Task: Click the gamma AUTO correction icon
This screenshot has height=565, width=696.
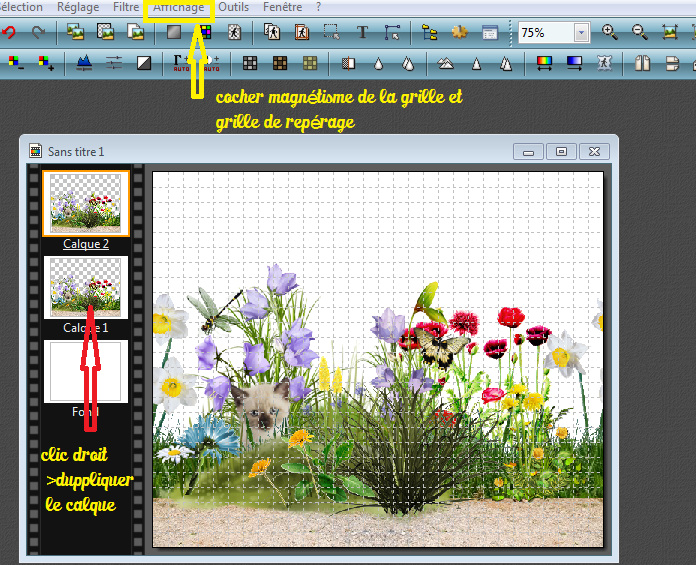Action: (181, 63)
